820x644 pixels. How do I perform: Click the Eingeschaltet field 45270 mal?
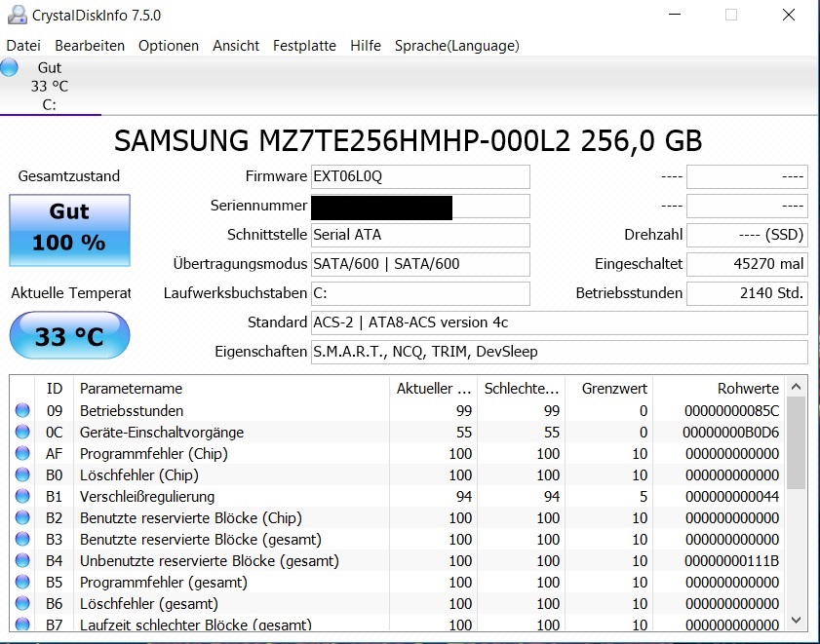coord(747,264)
